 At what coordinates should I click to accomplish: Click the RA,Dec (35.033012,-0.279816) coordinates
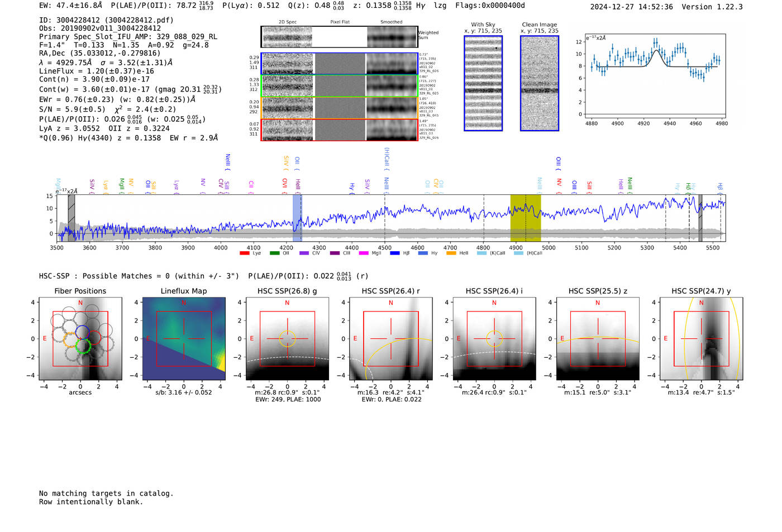100,54
